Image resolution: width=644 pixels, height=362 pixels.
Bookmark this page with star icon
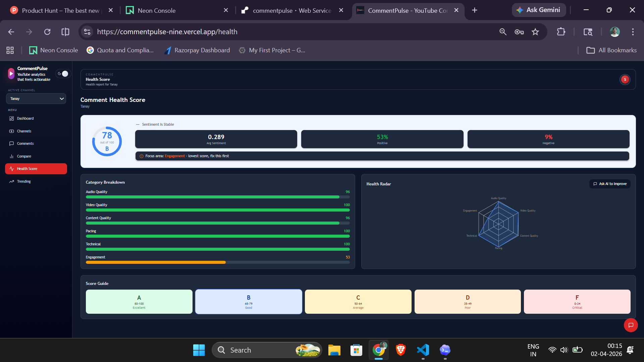(x=535, y=32)
